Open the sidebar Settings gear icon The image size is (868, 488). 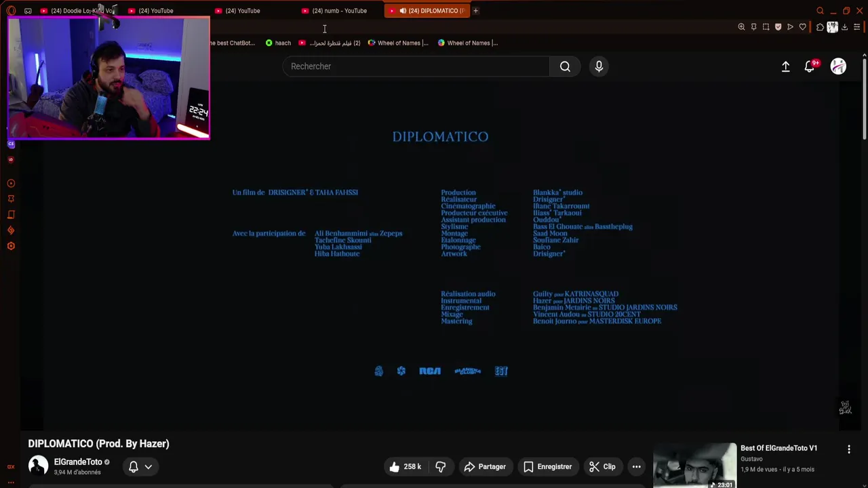point(11,245)
